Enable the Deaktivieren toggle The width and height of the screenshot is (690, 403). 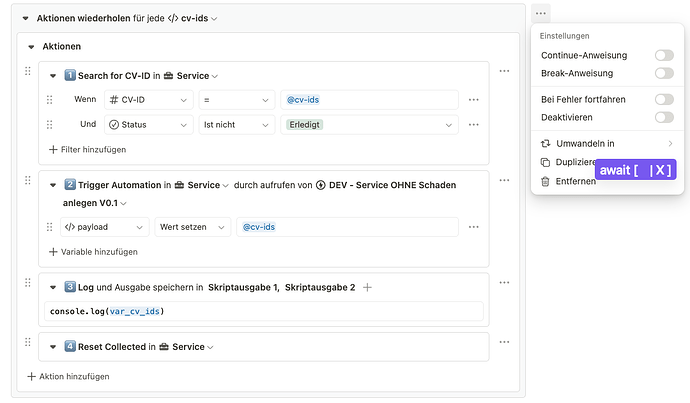point(663,117)
